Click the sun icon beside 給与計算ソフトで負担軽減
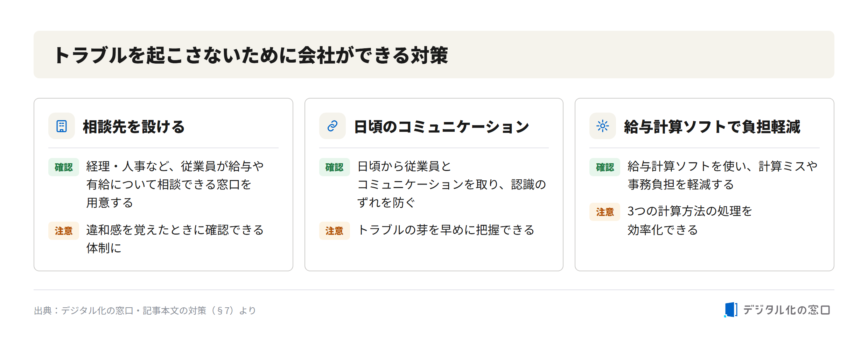This screenshot has width=868, height=351. coord(603,126)
